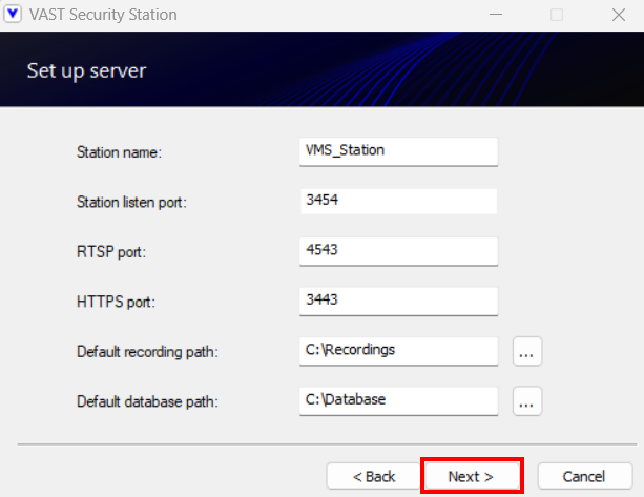Go back with the Back button
The height and width of the screenshot is (497, 644).
point(374,476)
